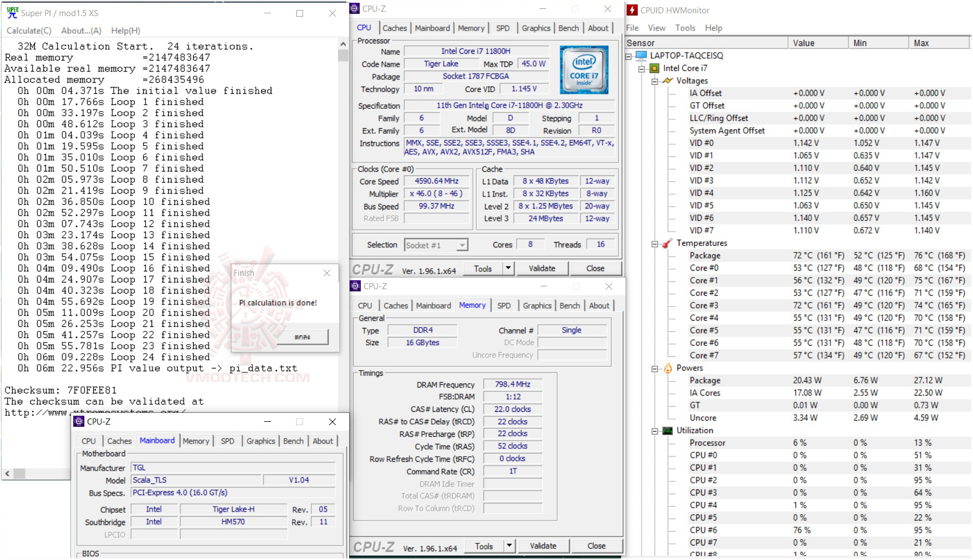The width and height of the screenshot is (973, 560).
Task: Collapse the Temperatures section in HWMonitor
Action: [654, 244]
